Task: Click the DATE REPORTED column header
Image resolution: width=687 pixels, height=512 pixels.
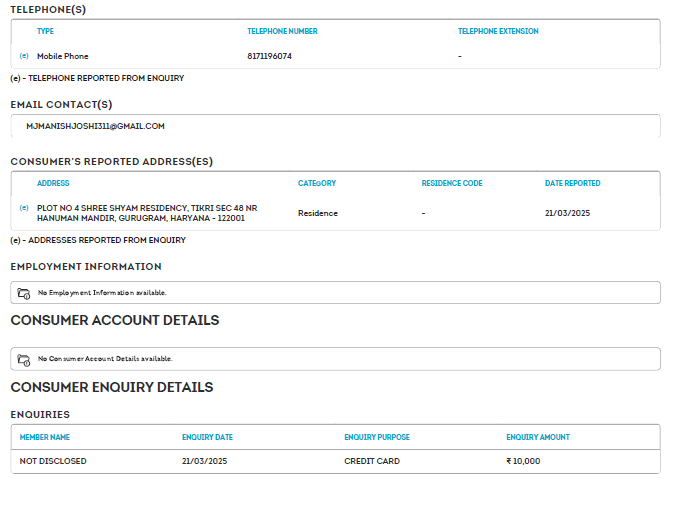Action: [x=572, y=183]
